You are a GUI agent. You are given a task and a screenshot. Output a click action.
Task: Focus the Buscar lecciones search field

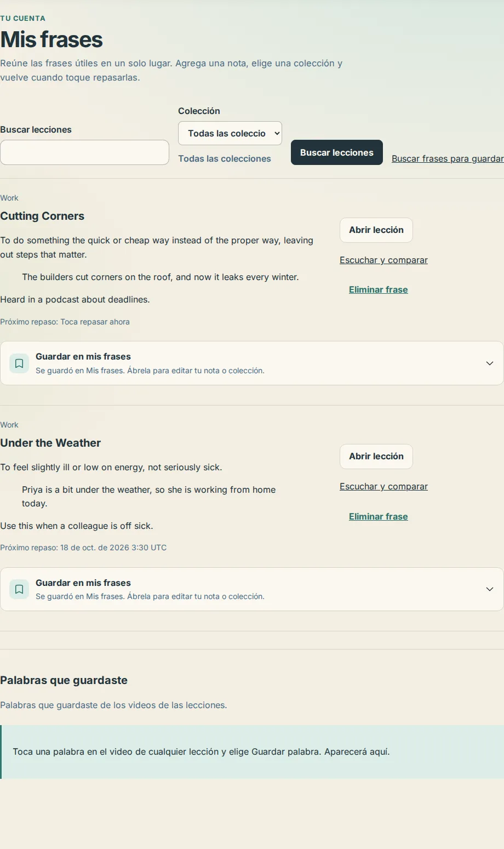coord(84,152)
